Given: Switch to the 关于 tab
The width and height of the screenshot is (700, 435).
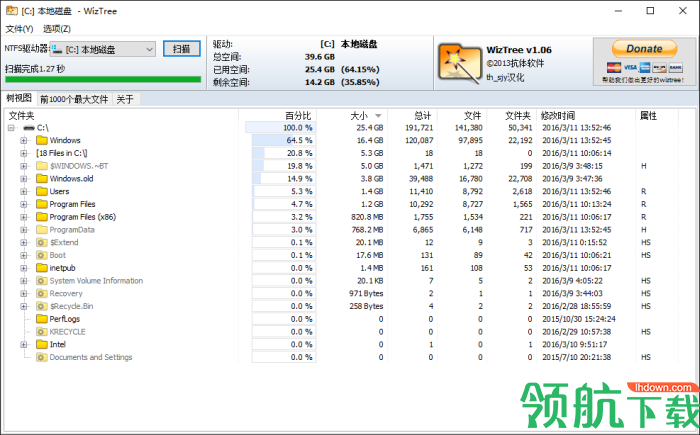Looking at the screenshot, I should point(126,99).
